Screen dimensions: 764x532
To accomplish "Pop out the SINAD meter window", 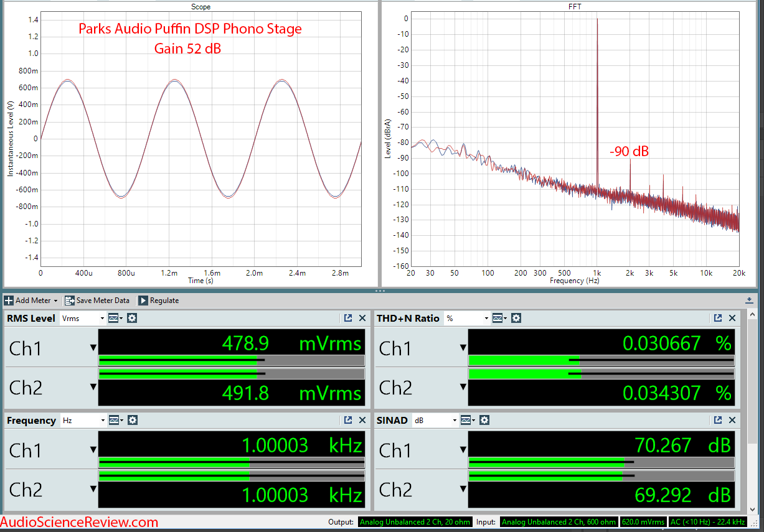I will click(718, 420).
